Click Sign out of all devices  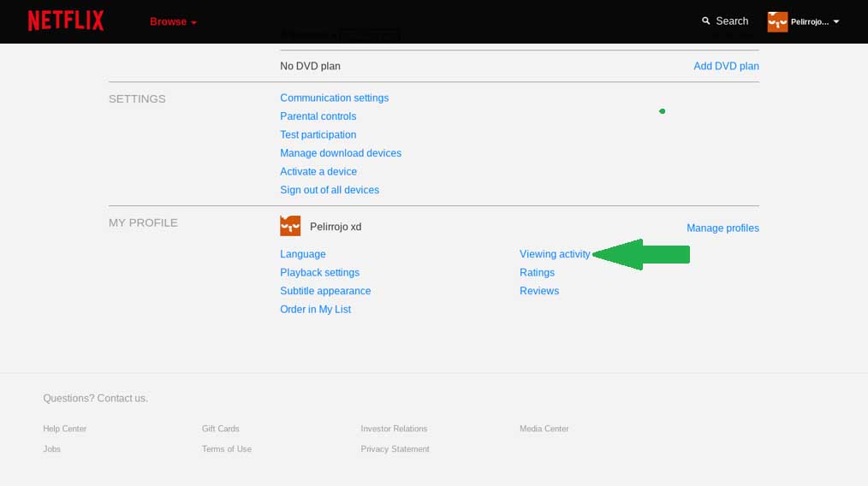click(330, 190)
